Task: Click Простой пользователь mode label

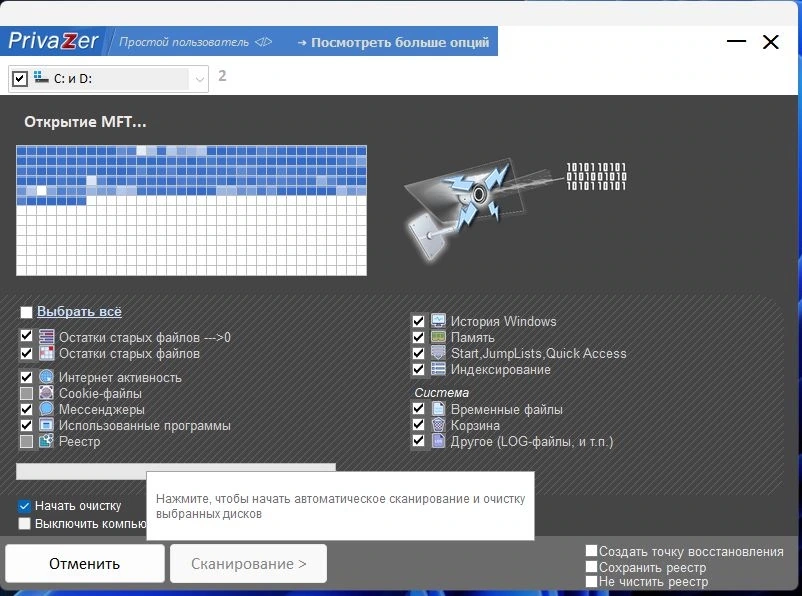Action: [184, 42]
